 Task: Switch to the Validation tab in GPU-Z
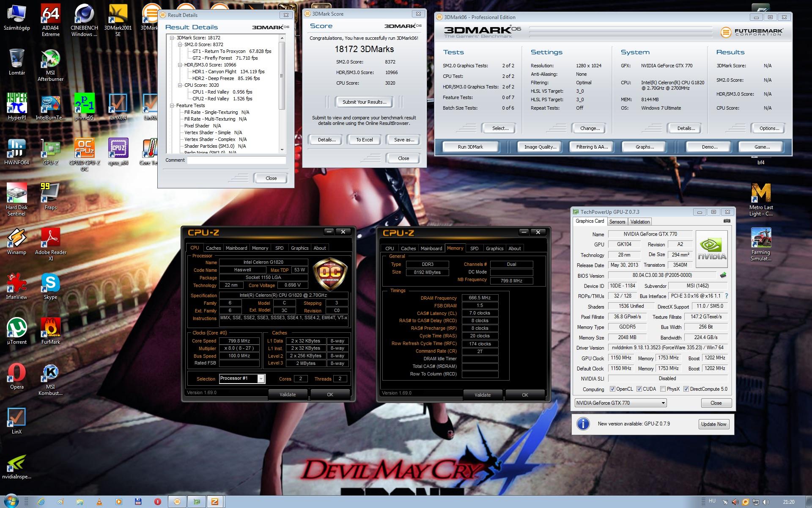pos(640,222)
